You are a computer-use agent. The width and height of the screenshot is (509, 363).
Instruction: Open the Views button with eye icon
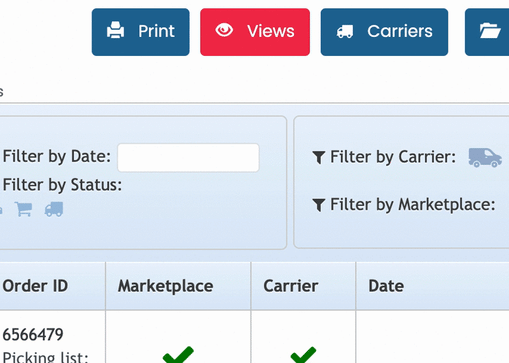pos(255,32)
